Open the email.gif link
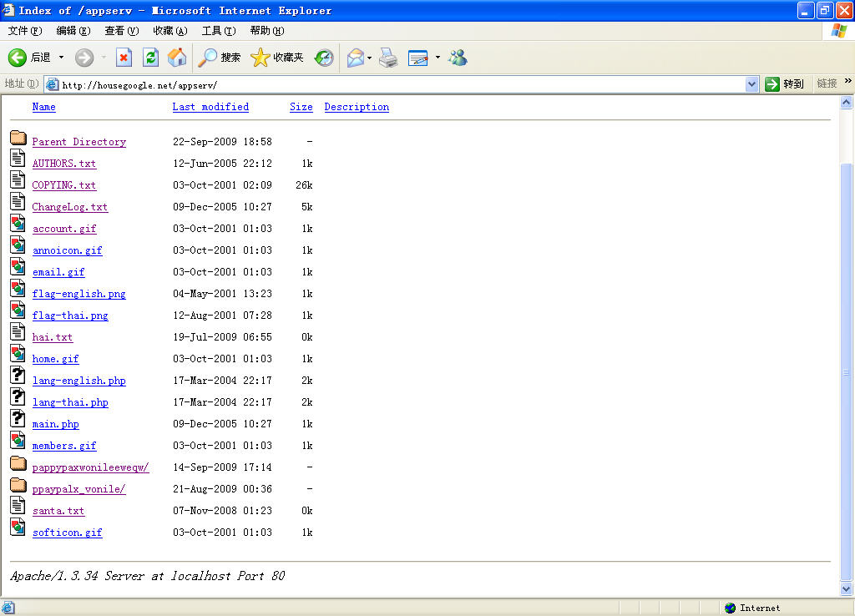 point(58,272)
